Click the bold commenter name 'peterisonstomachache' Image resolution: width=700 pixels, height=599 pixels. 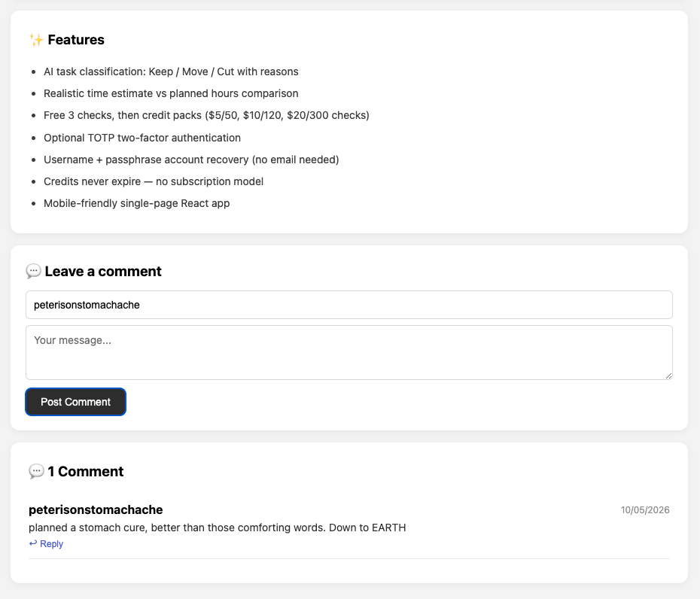click(96, 509)
